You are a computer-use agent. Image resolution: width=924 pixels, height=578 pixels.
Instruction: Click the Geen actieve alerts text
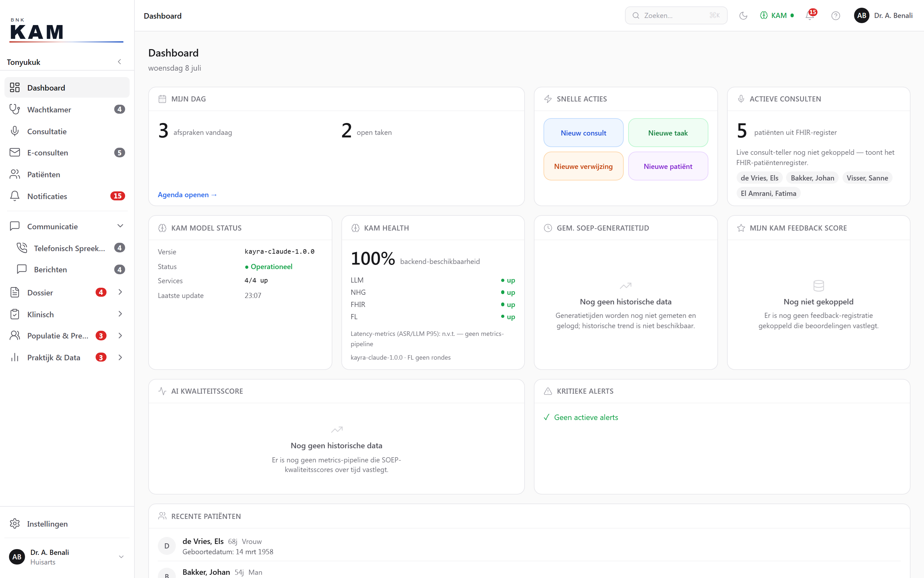tap(586, 417)
